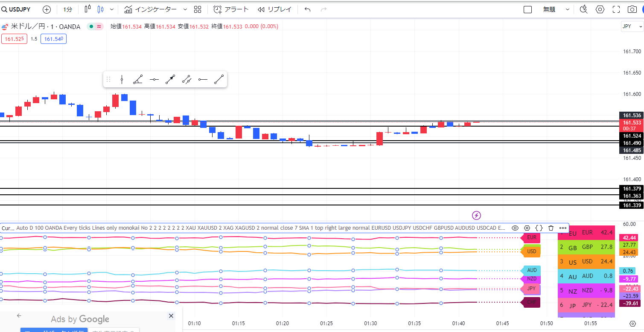644x332 pixels.
Task: Select the trend angle drawing tool
Action: point(138,80)
